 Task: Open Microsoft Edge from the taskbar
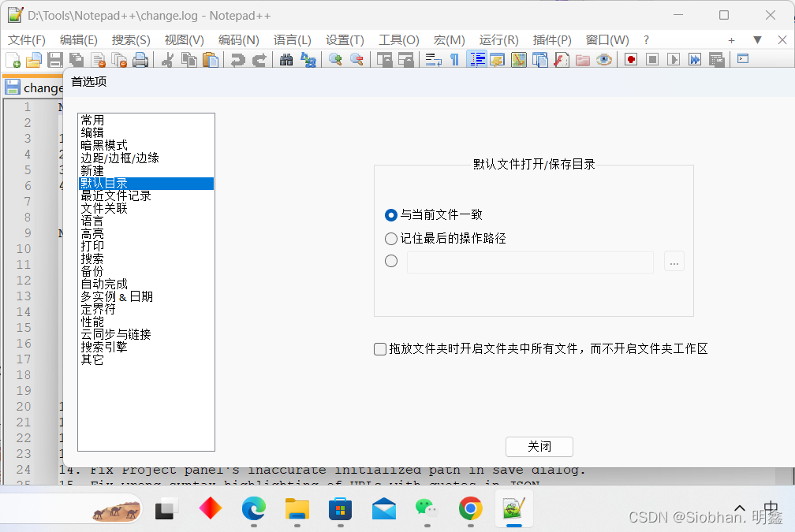click(x=254, y=508)
